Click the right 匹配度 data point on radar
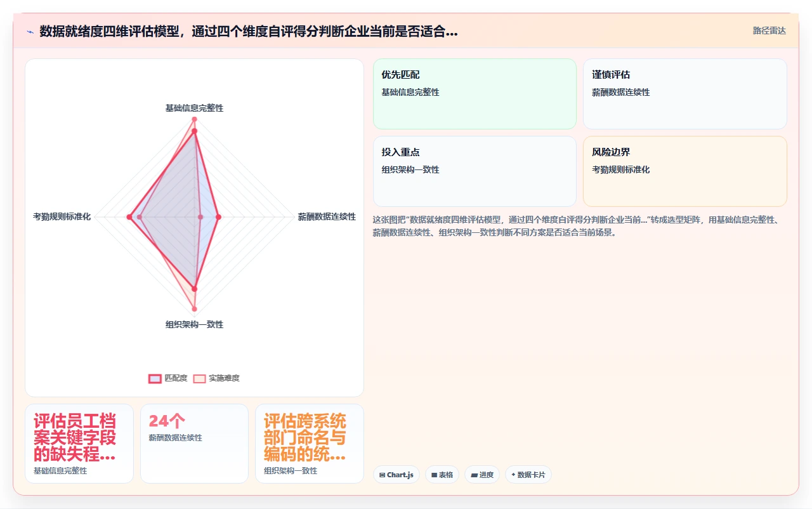Viewport: 812px width, 509px height. (218, 217)
